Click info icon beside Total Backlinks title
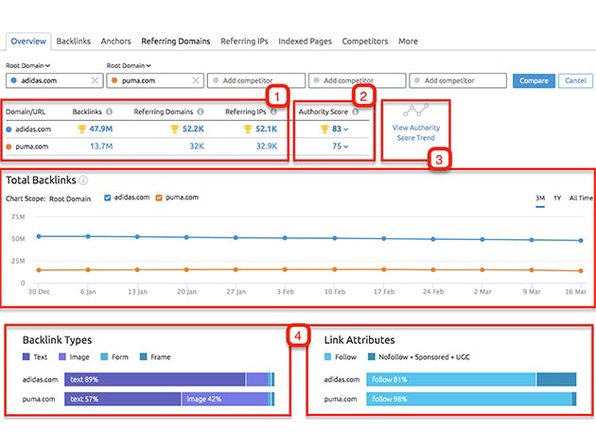The height and width of the screenshot is (447, 596). click(x=83, y=180)
